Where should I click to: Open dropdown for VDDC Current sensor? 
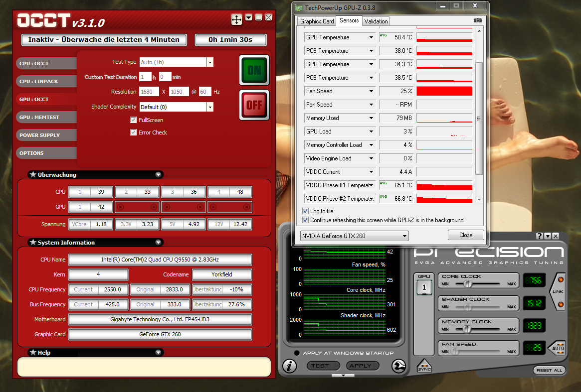[371, 172]
